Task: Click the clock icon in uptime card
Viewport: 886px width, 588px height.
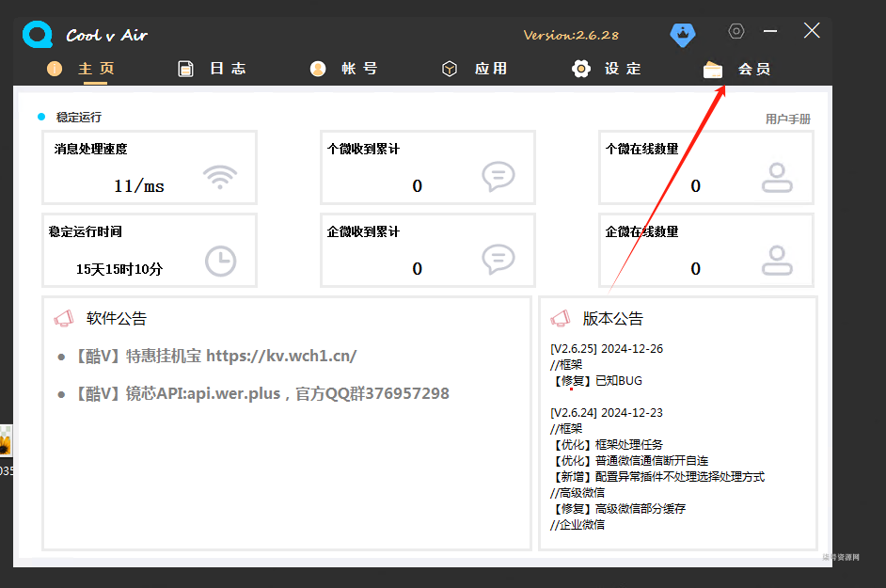Action: pos(220,261)
